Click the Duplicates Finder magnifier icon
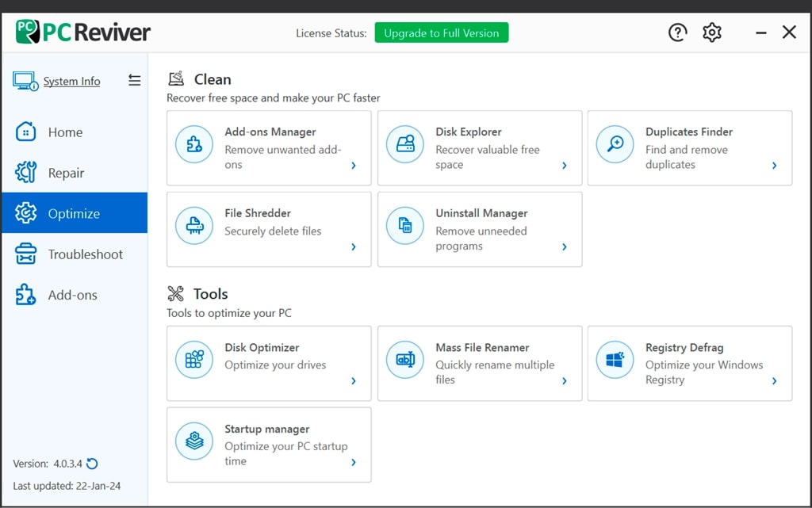The image size is (812, 508). click(615, 144)
